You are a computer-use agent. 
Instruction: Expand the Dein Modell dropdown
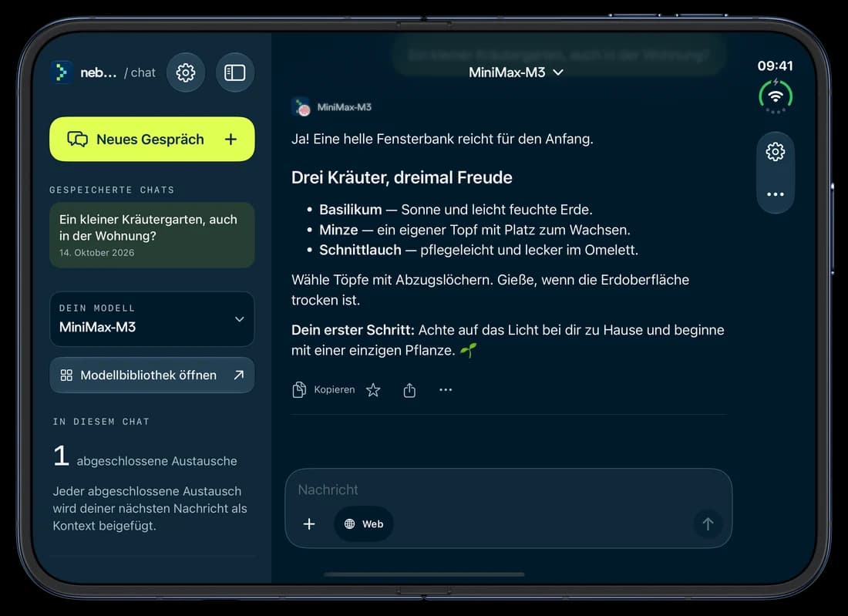[152, 319]
